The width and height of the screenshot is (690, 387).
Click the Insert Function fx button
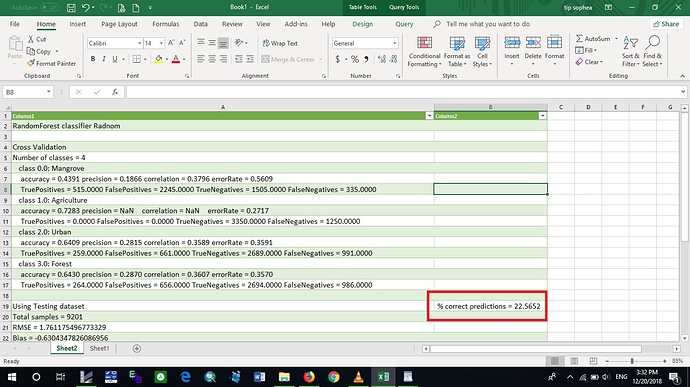pyautogui.click(x=115, y=92)
